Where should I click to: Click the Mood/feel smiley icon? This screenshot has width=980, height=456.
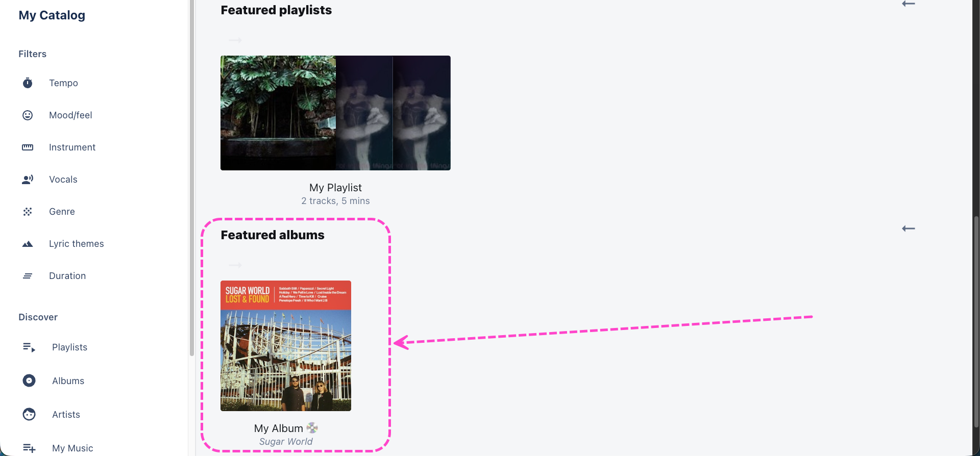click(x=28, y=115)
